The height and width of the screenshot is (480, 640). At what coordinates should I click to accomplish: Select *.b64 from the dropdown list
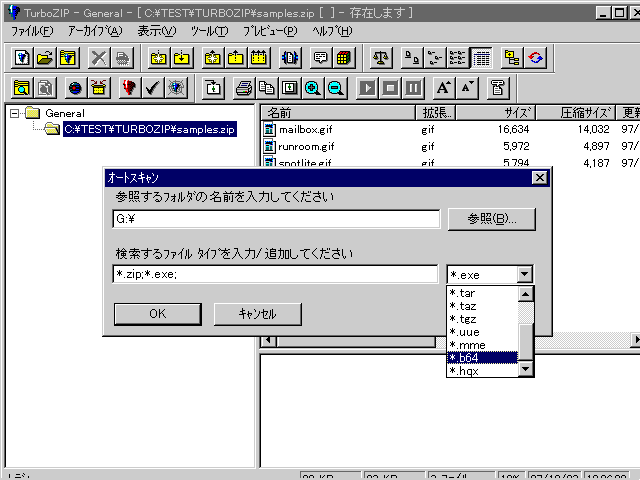click(482, 358)
